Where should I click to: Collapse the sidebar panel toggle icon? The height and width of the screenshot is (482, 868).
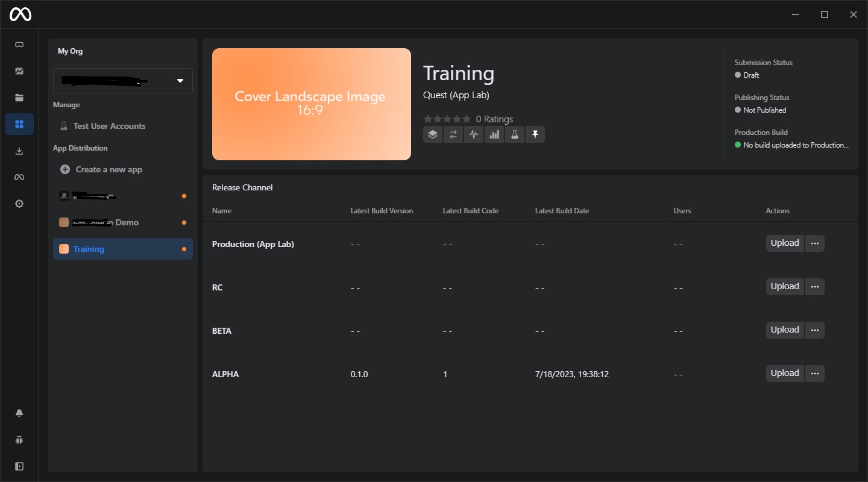coord(19,466)
